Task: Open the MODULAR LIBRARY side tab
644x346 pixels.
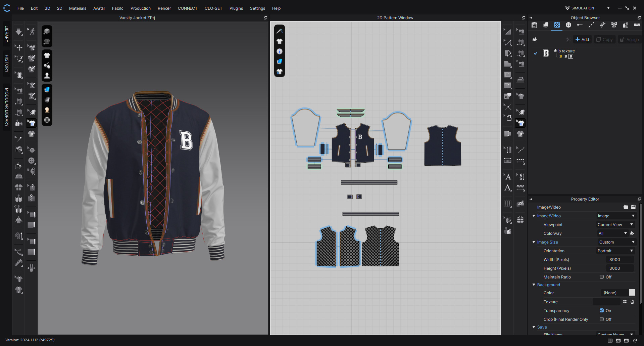Action: pos(7,107)
